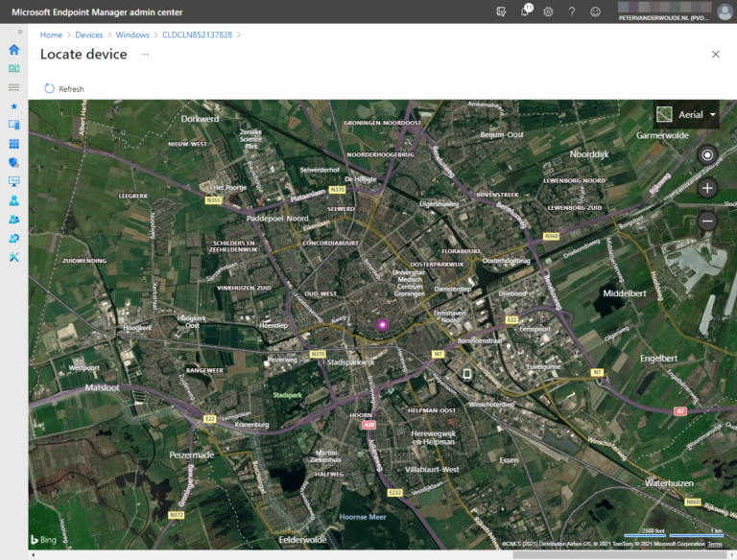Image resolution: width=737 pixels, height=560 pixels.
Task: Click the Favorites star icon
Action: tap(13, 105)
